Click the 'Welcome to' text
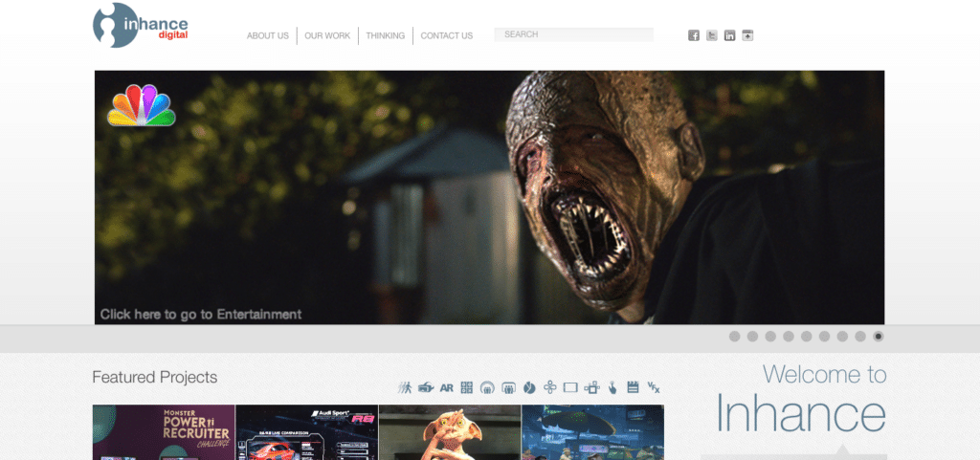 tap(824, 375)
